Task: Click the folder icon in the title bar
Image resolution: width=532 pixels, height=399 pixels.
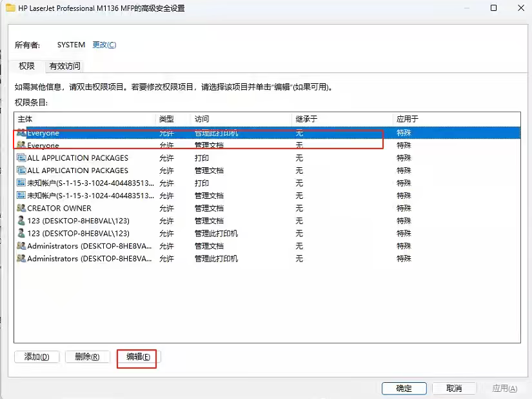Action: pyautogui.click(x=10, y=8)
